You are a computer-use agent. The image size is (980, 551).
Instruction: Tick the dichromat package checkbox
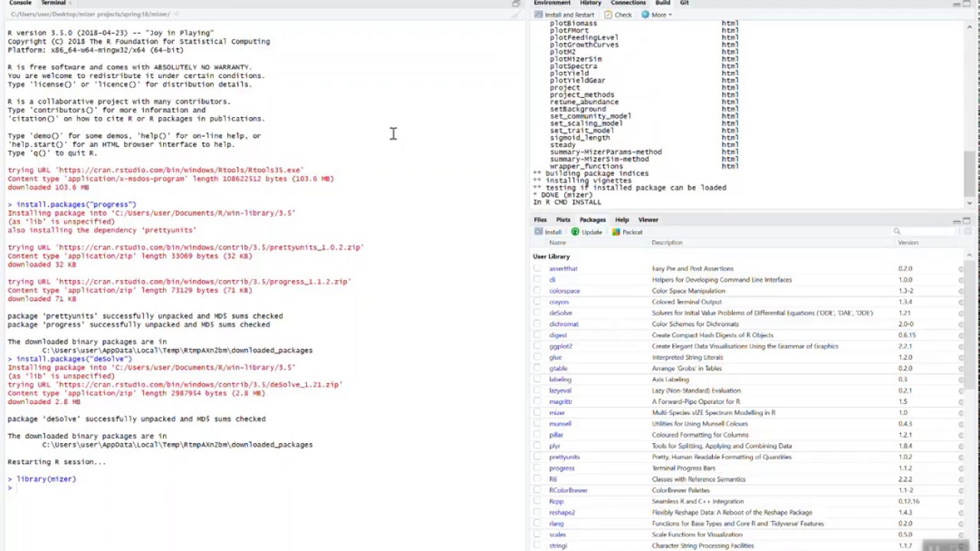point(537,324)
